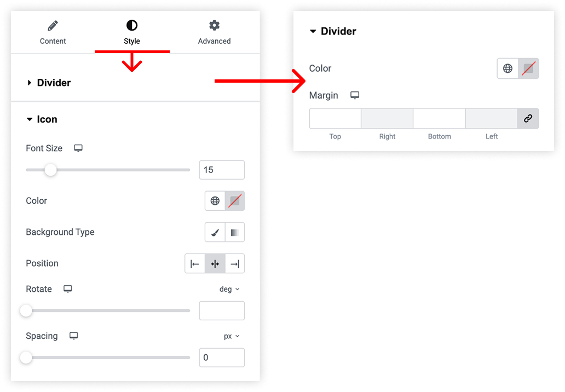Screen dimensions: 565x392
Task: Click the globe icon in Divider Color row
Action: tap(508, 68)
